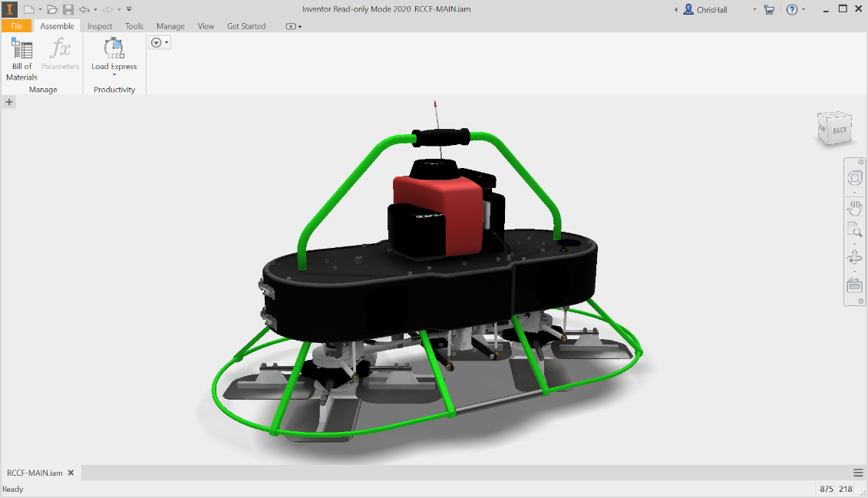
Task: Click the Open file icon
Action: [51, 9]
